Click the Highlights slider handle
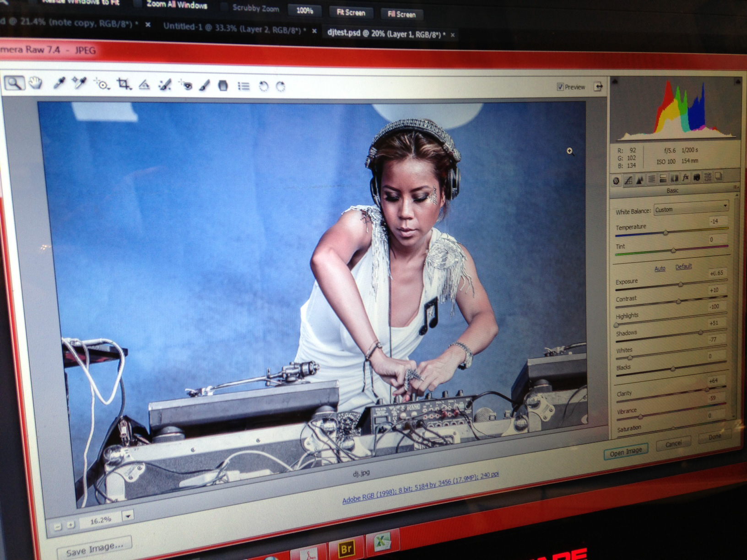 [616, 325]
